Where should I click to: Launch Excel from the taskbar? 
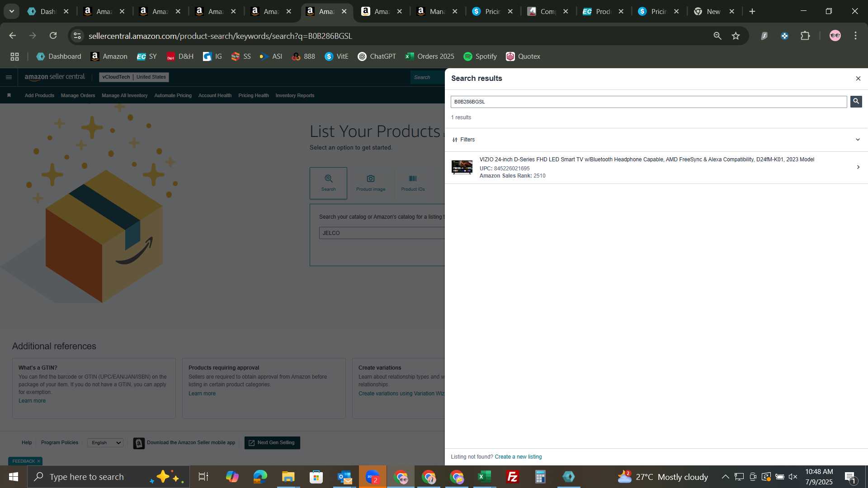485,477
